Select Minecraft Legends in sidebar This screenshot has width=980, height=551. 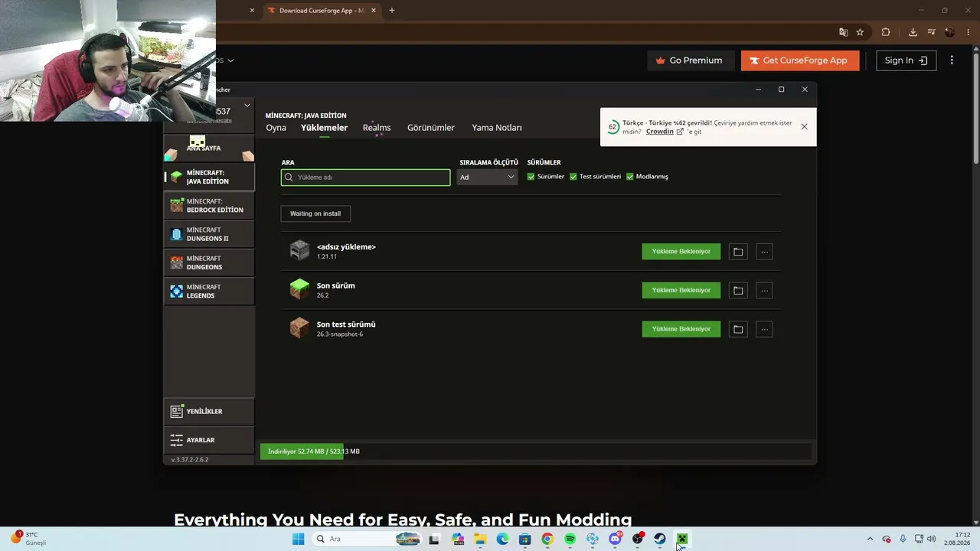(x=209, y=292)
